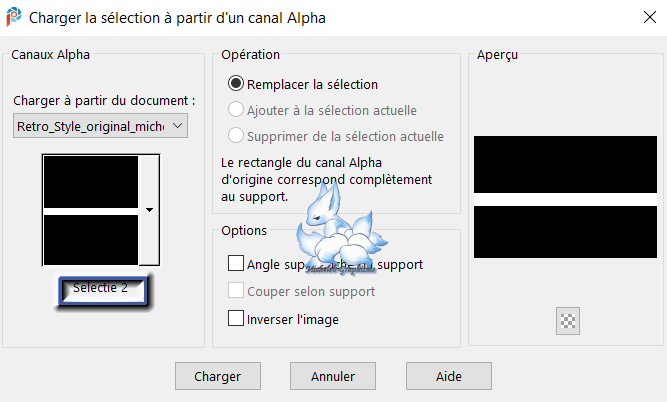Expand the alpha channel list arrow

149,210
